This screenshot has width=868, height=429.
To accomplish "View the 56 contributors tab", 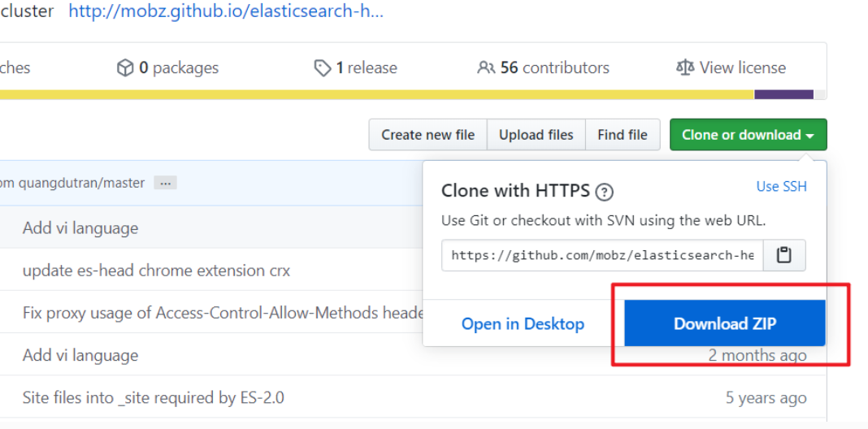I will [x=543, y=67].
